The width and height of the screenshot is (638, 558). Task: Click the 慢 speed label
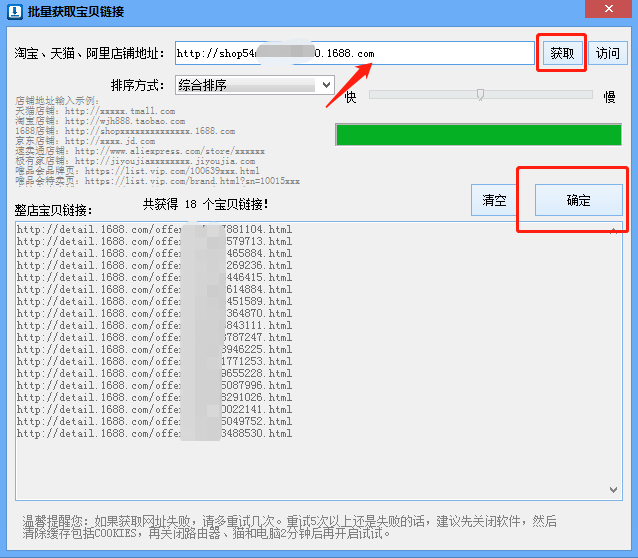[x=609, y=97]
